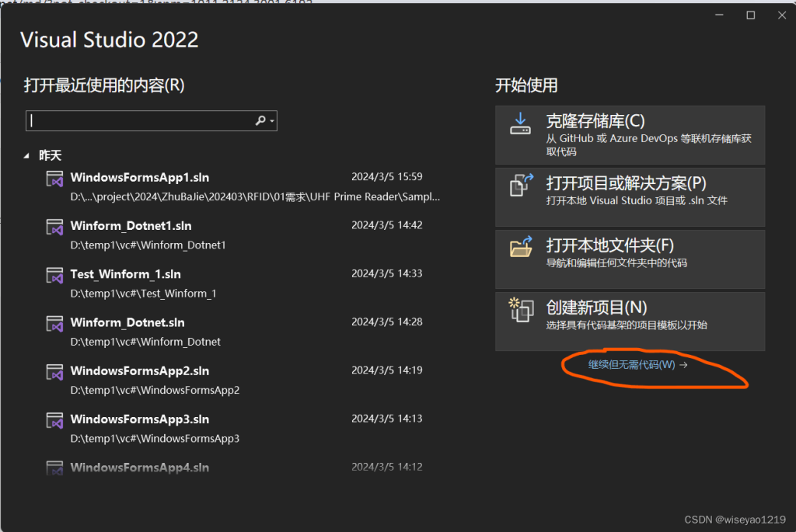The height and width of the screenshot is (532, 796).
Task: Click the WindowsFormsApp1.sln project icon
Action: point(54,178)
